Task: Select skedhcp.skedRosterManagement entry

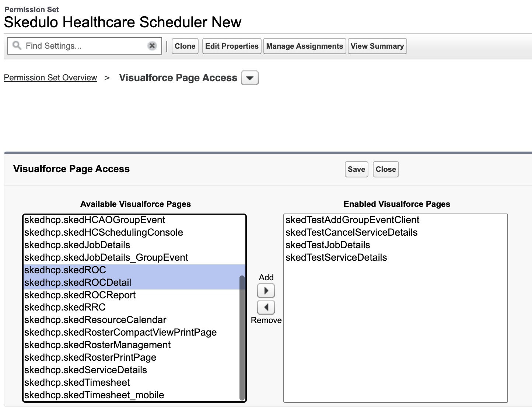Action: coord(131,345)
